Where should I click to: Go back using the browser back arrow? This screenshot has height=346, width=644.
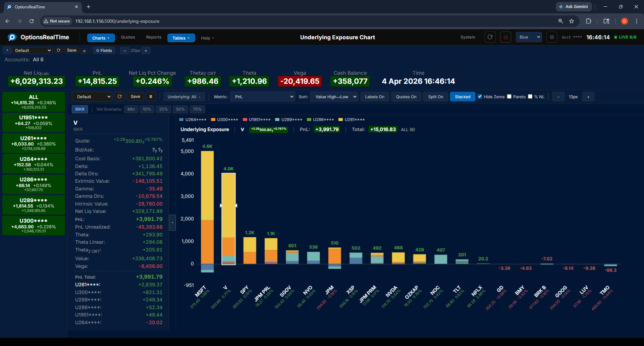point(7,21)
